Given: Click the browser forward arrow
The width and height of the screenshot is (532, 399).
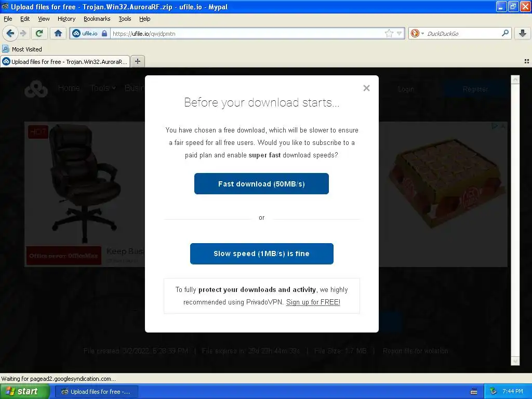Looking at the screenshot, I should 23,33.
